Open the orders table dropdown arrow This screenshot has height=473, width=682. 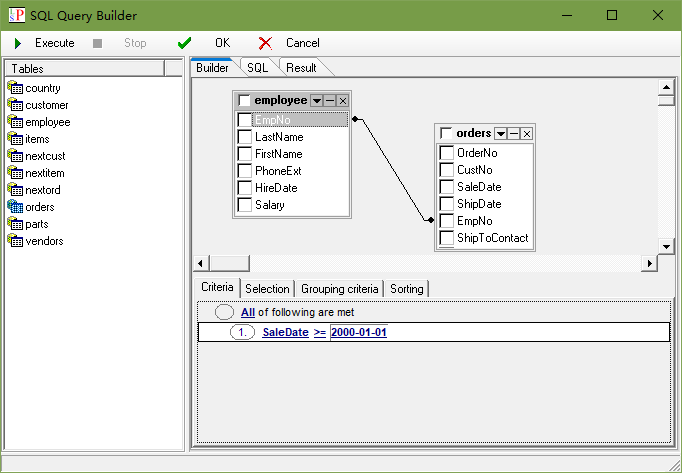pos(501,133)
